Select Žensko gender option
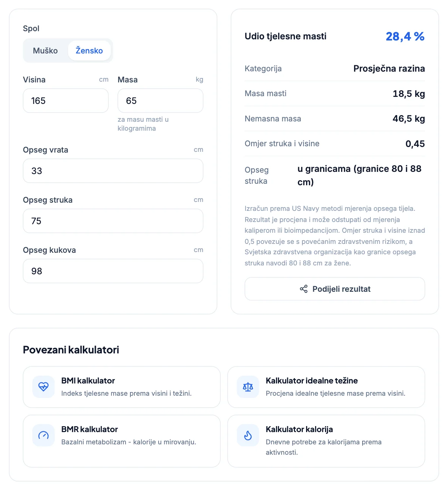This screenshot has height=490, width=448. (x=89, y=50)
